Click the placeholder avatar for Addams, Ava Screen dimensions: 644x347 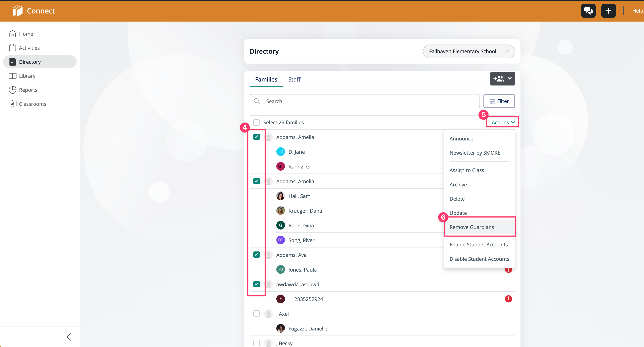pyautogui.click(x=269, y=255)
